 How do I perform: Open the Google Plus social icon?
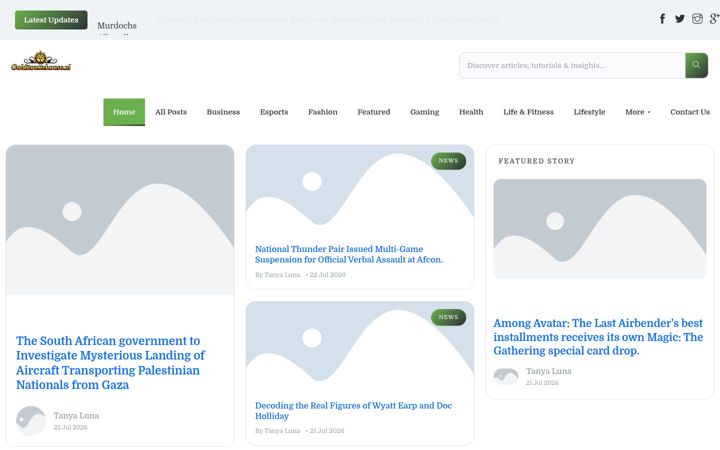click(714, 19)
